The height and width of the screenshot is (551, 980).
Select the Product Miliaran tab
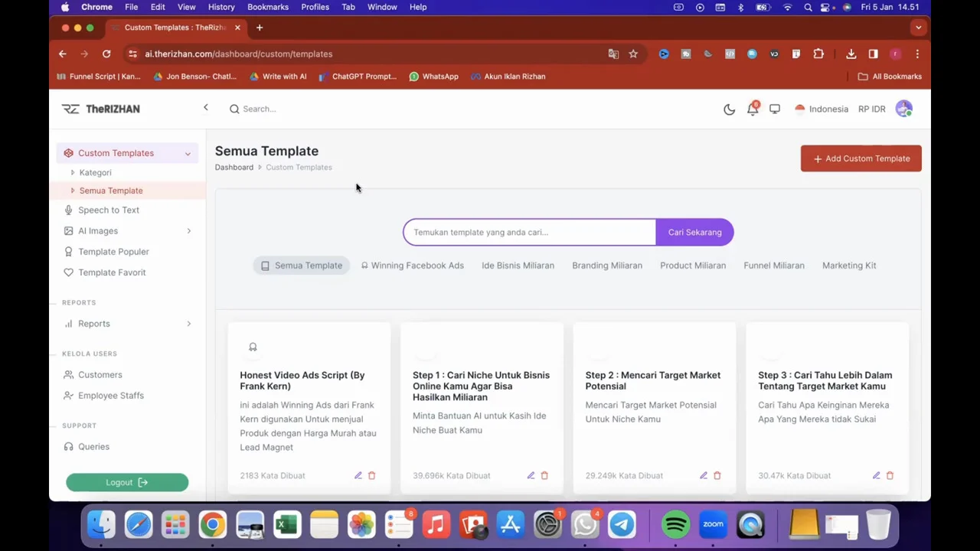pos(693,266)
